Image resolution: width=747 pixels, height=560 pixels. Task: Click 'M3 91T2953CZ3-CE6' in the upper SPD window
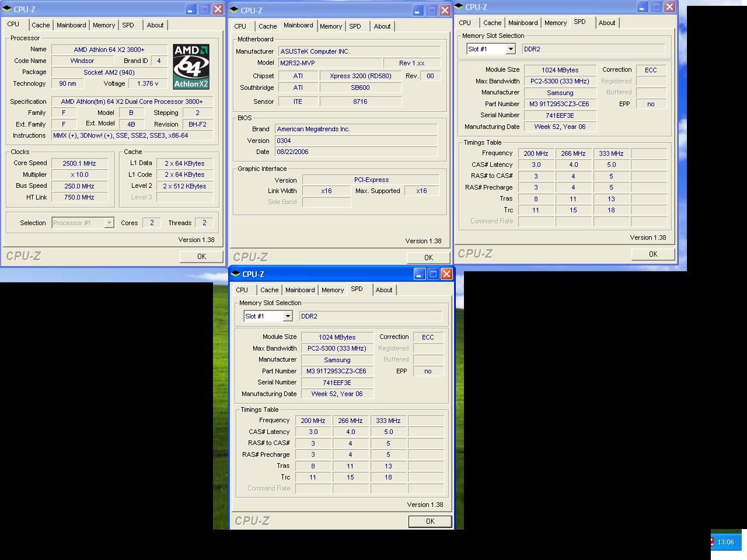tap(560, 104)
